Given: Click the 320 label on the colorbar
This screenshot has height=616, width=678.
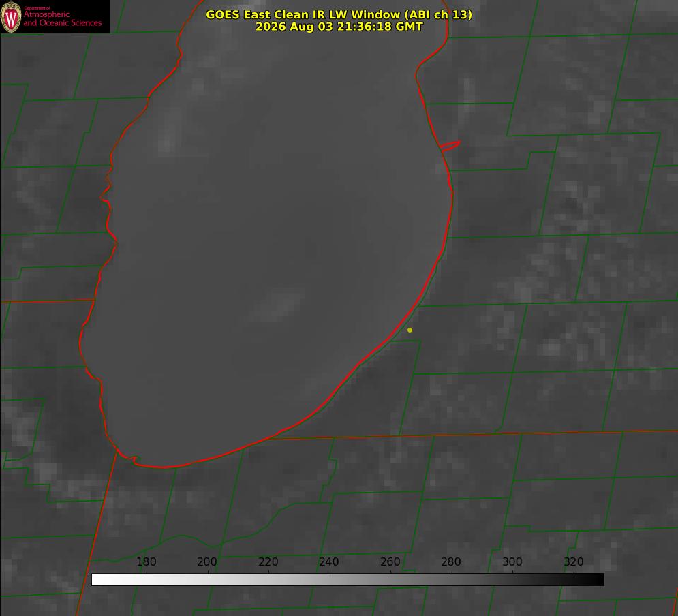Looking at the screenshot, I should point(574,561).
